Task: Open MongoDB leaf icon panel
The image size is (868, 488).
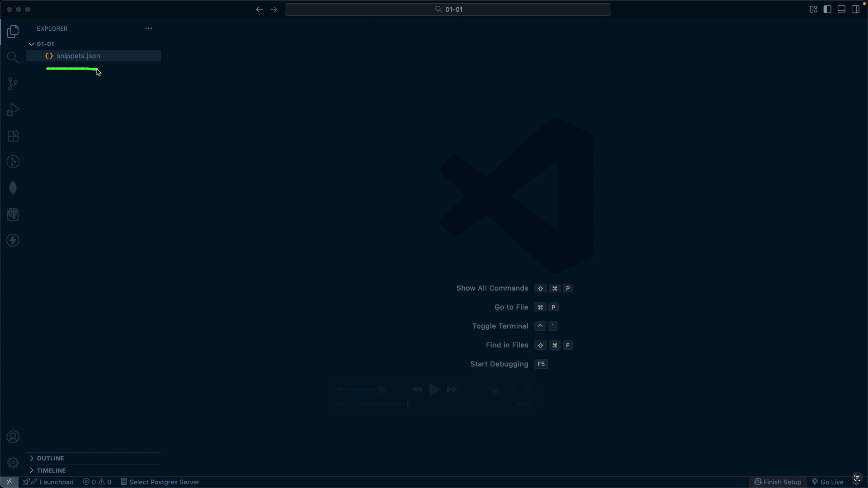Action: coord(13,188)
